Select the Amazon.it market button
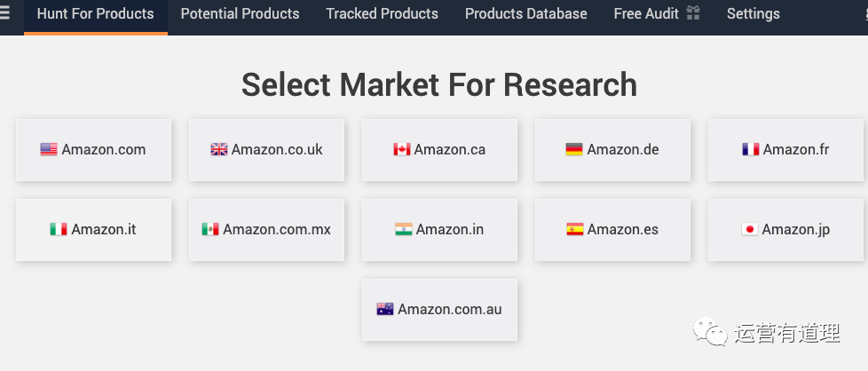Screen dimensions: 868x371 point(93,230)
